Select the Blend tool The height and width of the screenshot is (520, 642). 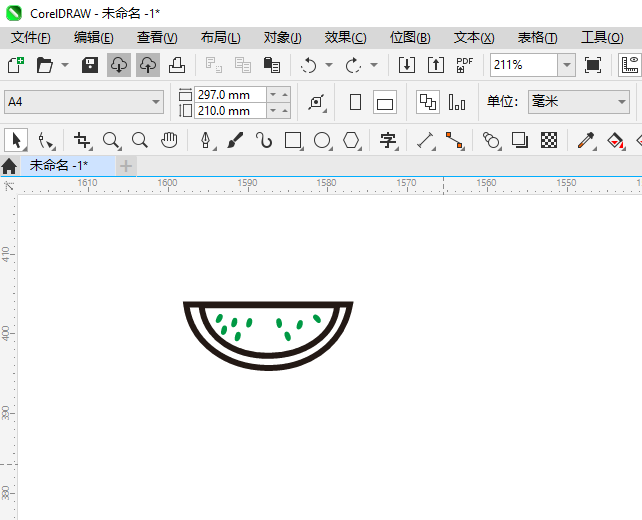tap(491, 140)
